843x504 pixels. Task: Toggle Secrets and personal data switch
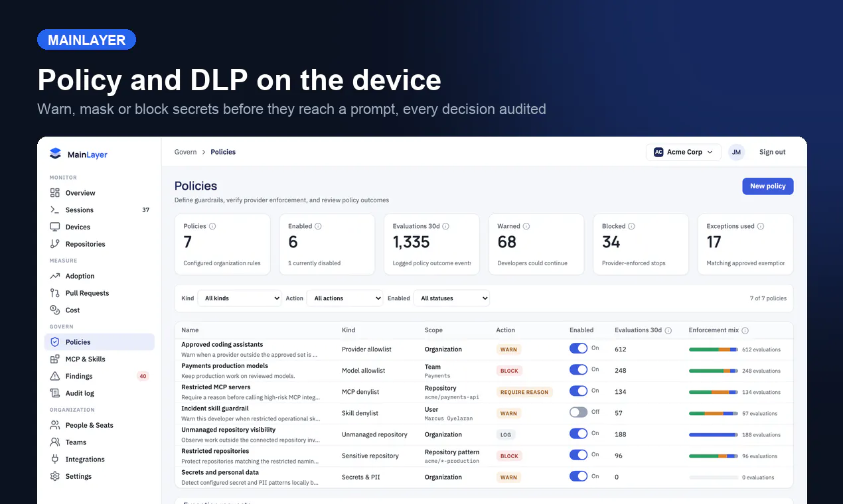pos(578,475)
